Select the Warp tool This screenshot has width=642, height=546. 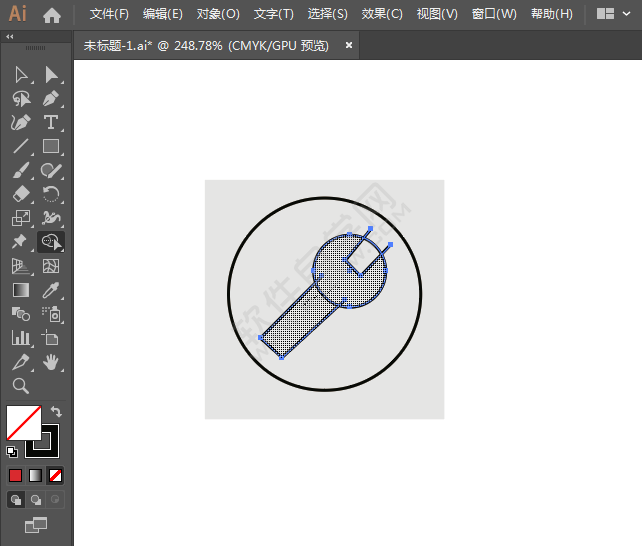tap(51, 218)
